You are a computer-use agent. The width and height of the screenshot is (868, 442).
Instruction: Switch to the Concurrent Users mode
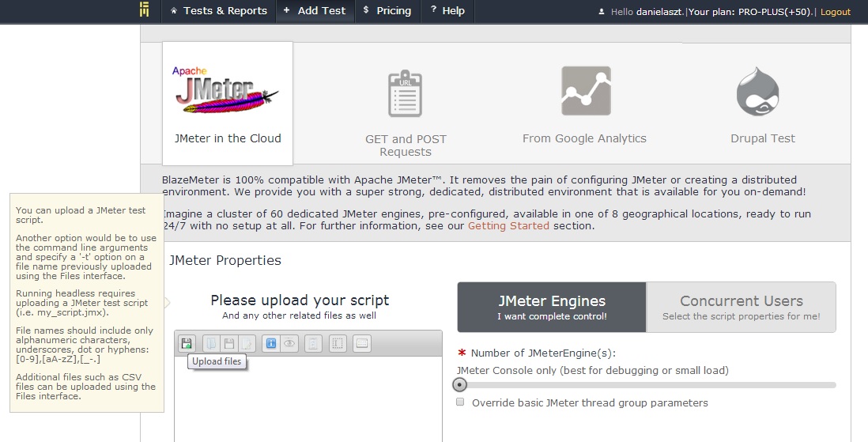point(742,308)
